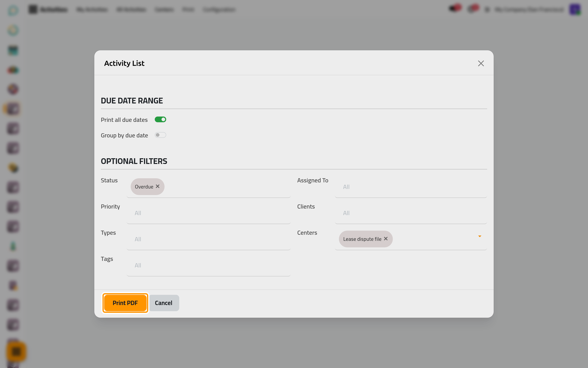The image size is (588, 368).
Task: Select the Lease dispute file chip text
Action: click(x=362, y=239)
